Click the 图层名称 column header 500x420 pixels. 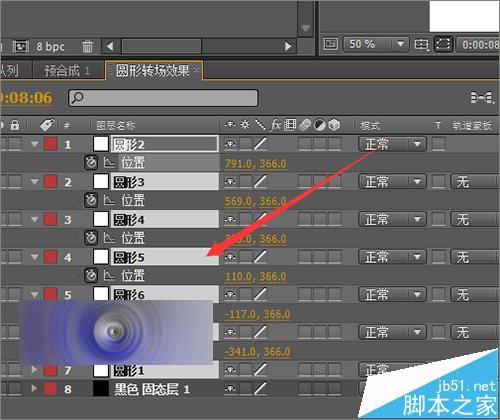[116, 126]
